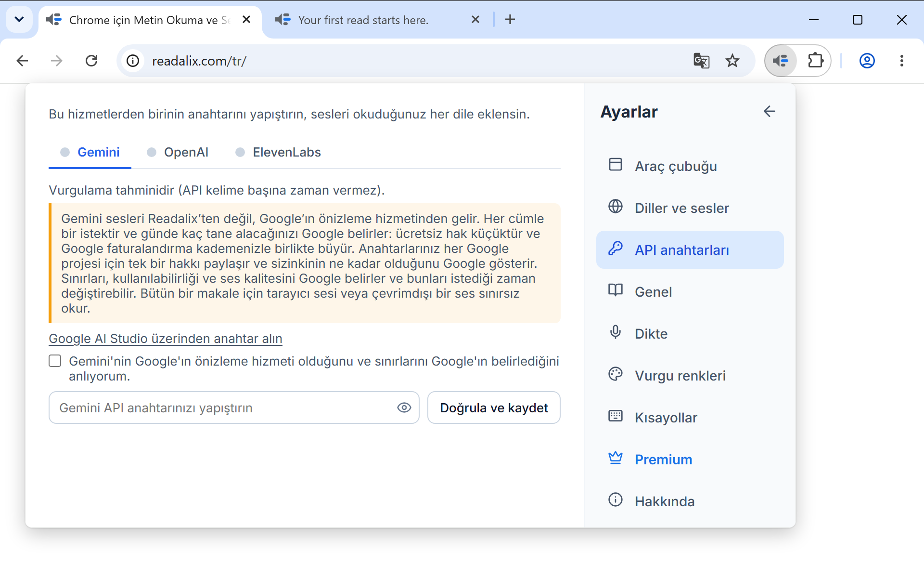Image resolution: width=924 pixels, height=578 pixels.
Task: View site information icon
Action: click(x=133, y=61)
